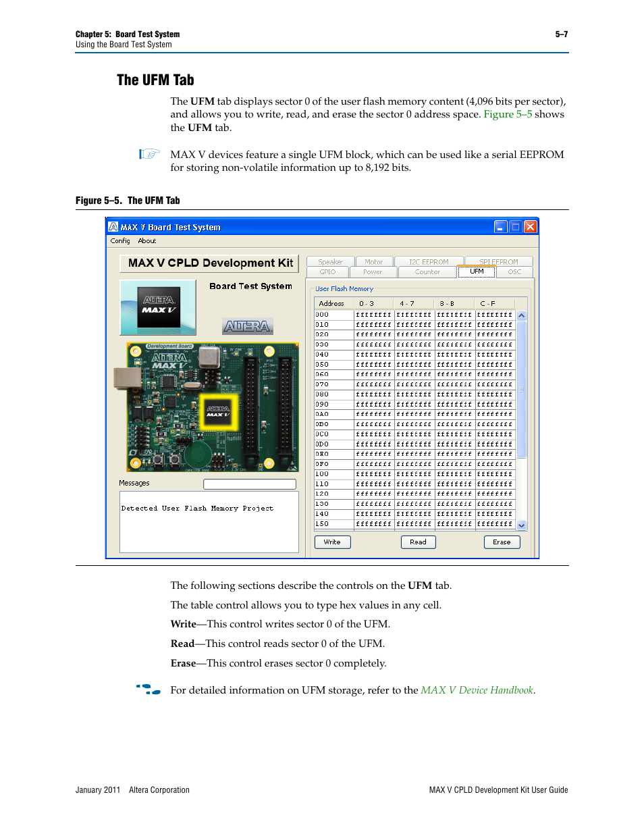This screenshot has height=834, width=644.
Task: Switch to the OSC tab
Action: (515, 272)
